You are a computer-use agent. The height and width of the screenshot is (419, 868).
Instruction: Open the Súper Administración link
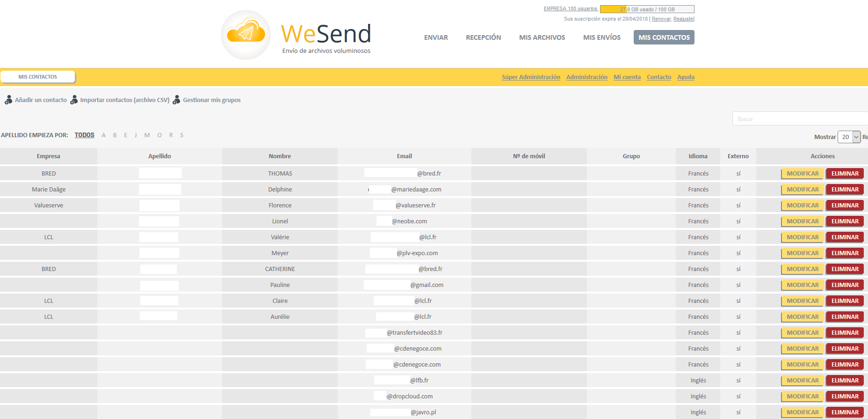pos(531,77)
